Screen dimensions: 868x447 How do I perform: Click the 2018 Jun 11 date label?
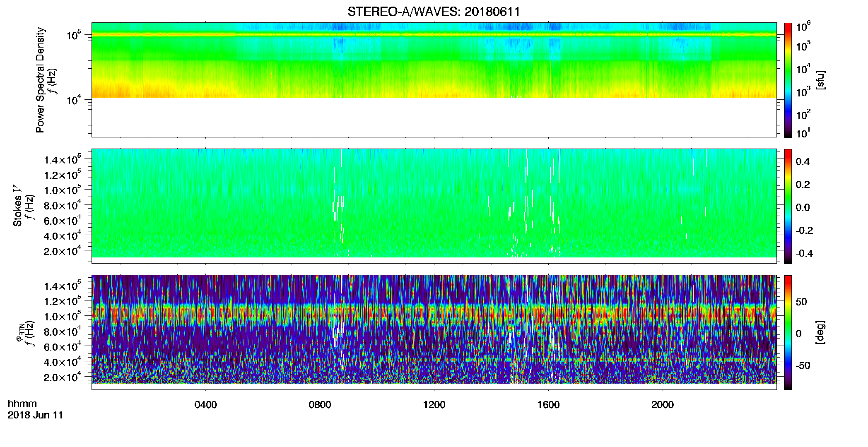(x=36, y=415)
